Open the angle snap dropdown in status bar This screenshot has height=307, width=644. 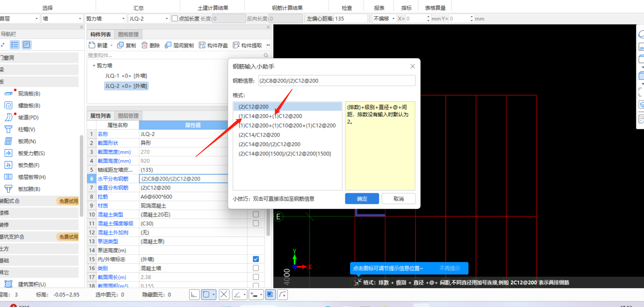click(x=244, y=294)
